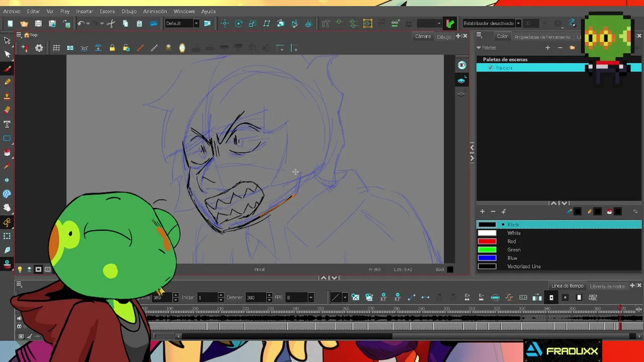Click the Top breadcrumb in Camera view
644x362 pixels.
click(34, 35)
